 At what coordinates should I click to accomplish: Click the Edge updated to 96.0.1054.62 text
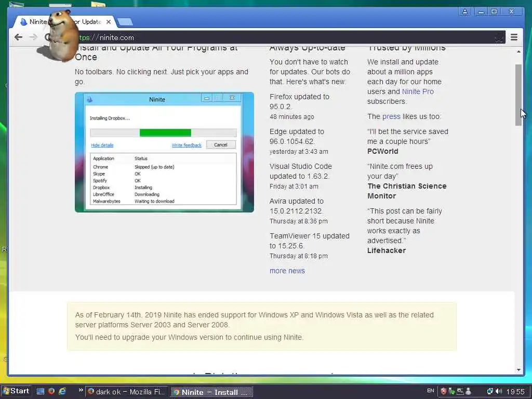coord(297,137)
